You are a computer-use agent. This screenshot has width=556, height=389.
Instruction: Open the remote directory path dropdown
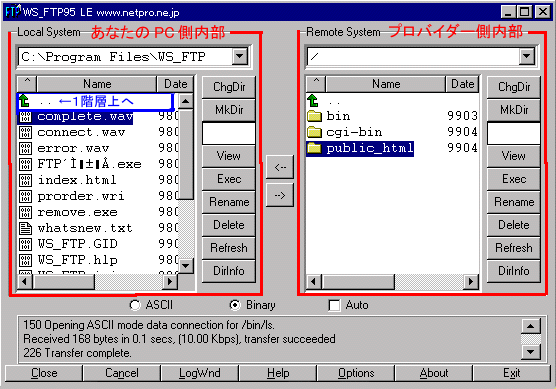(527, 56)
